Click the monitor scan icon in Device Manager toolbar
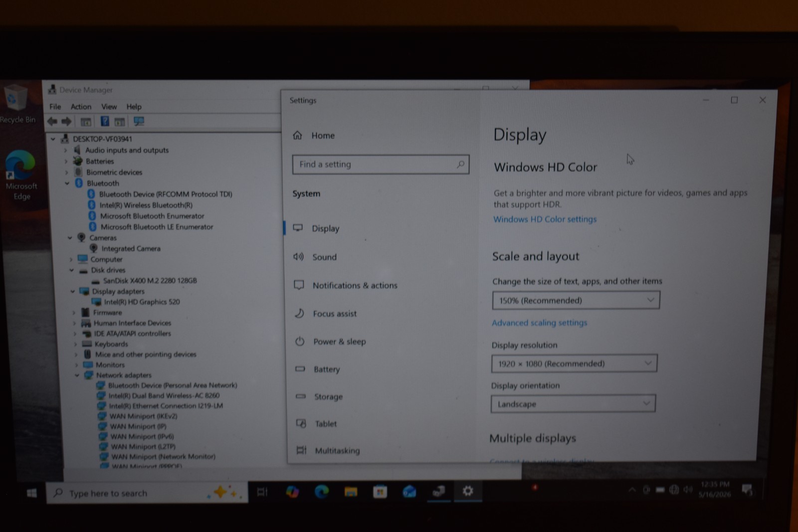Screen dimensions: 798x532 click(139, 121)
